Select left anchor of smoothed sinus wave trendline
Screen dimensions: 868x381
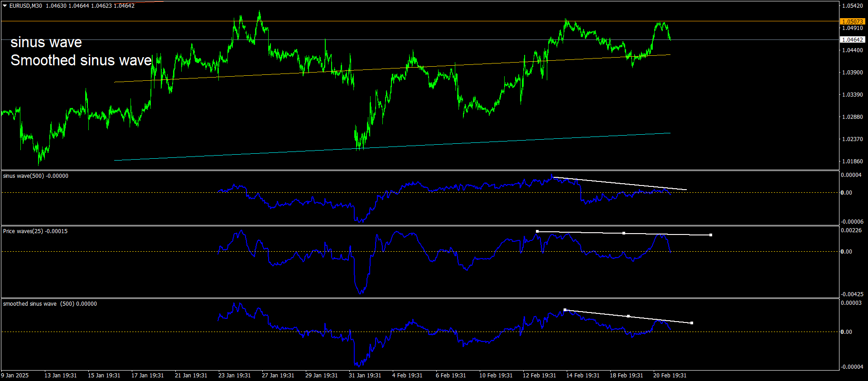(x=565, y=310)
